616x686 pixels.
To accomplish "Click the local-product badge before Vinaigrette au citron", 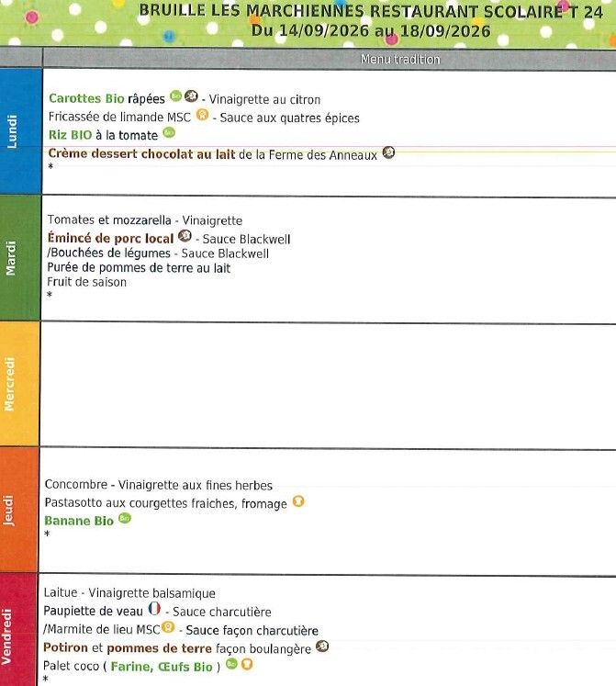I will 191,96.
